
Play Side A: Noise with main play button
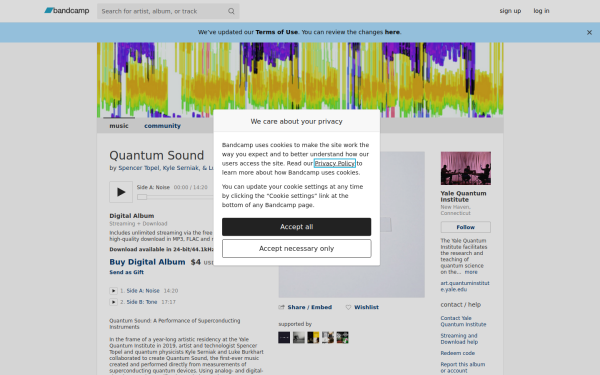[x=121, y=192]
